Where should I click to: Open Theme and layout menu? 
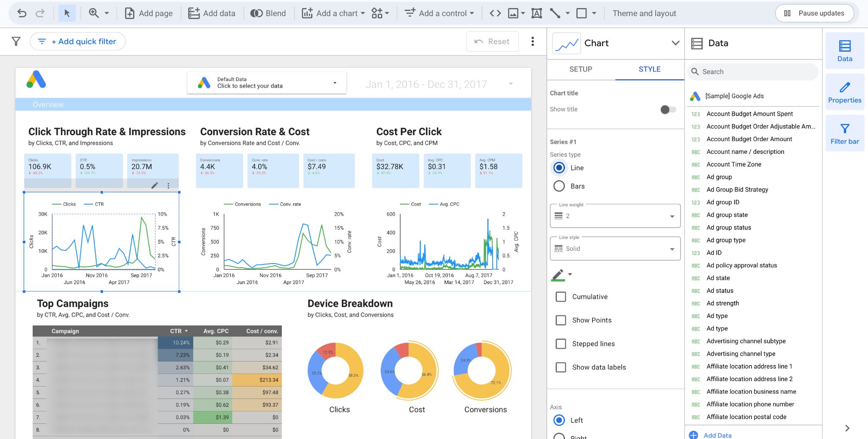[644, 13]
